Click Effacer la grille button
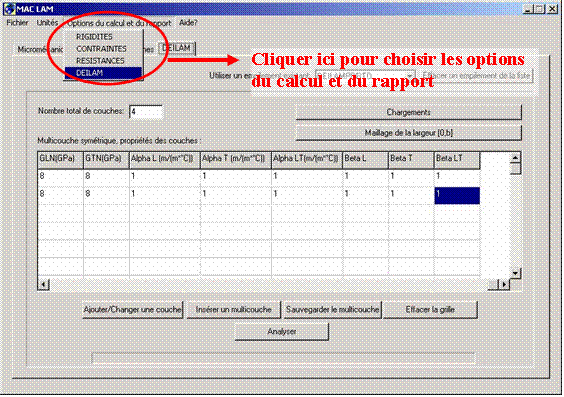This screenshot has height=397, width=564. click(430, 310)
